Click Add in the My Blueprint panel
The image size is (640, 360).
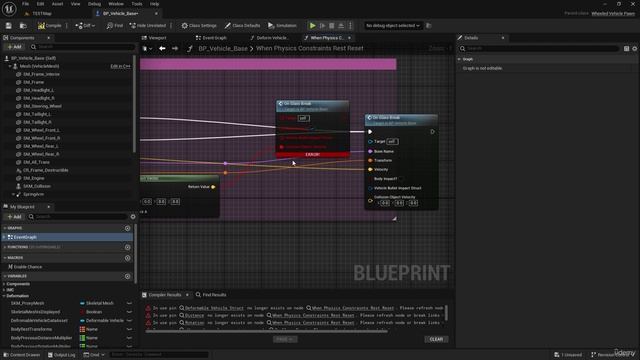(14, 217)
